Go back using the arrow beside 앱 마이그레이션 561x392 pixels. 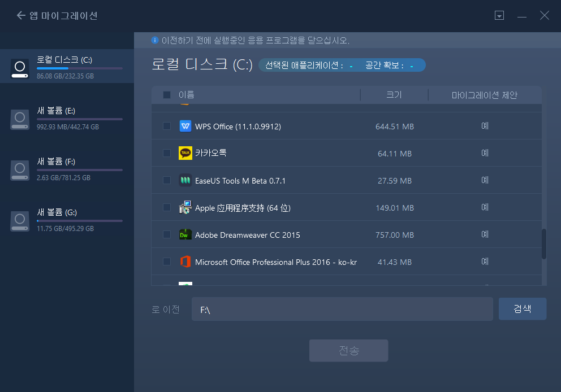pos(21,15)
